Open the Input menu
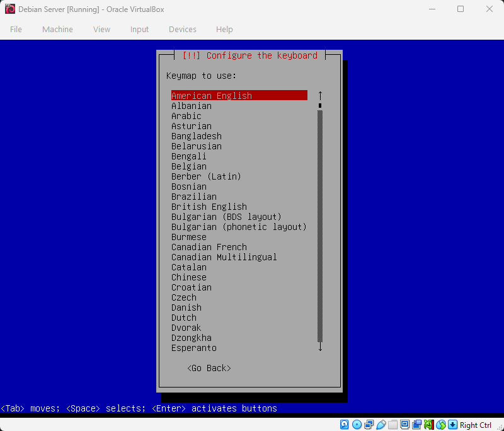The height and width of the screenshot is (431, 504). [139, 29]
